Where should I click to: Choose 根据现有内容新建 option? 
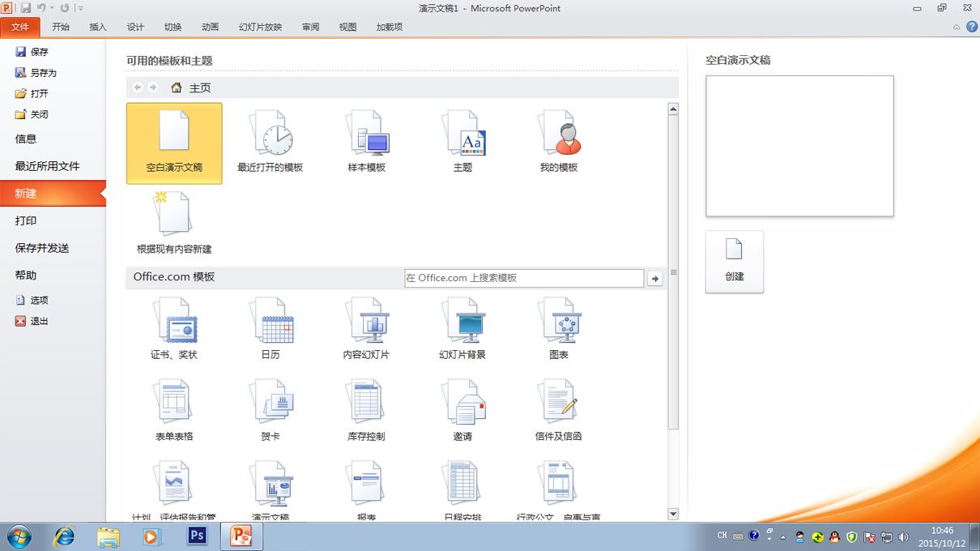pyautogui.click(x=174, y=223)
